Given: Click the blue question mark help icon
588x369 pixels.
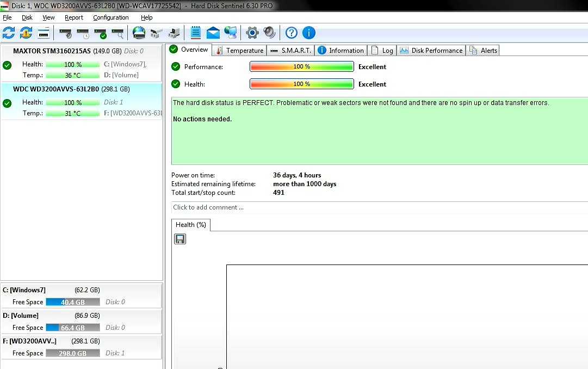Looking at the screenshot, I should pyautogui.click(x=291, y=33).
